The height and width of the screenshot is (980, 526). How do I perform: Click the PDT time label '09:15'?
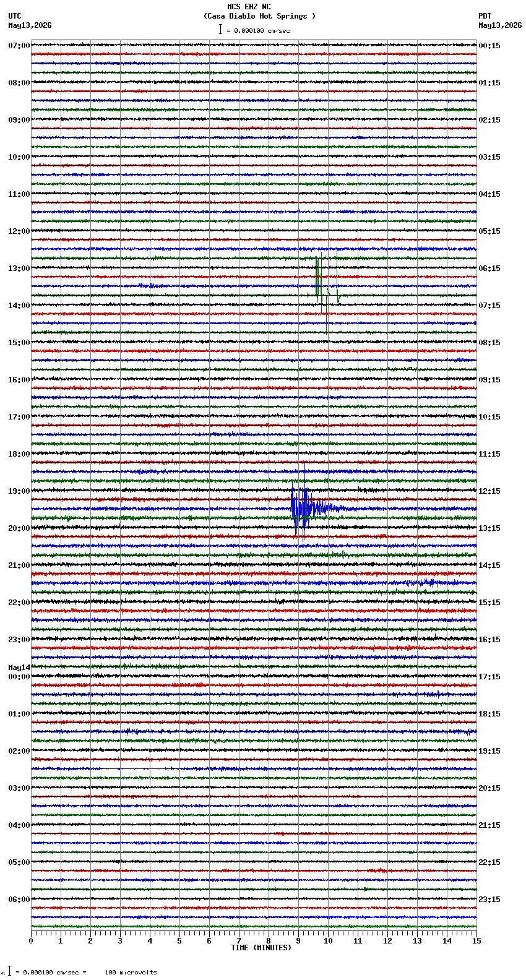click(489, 380)
